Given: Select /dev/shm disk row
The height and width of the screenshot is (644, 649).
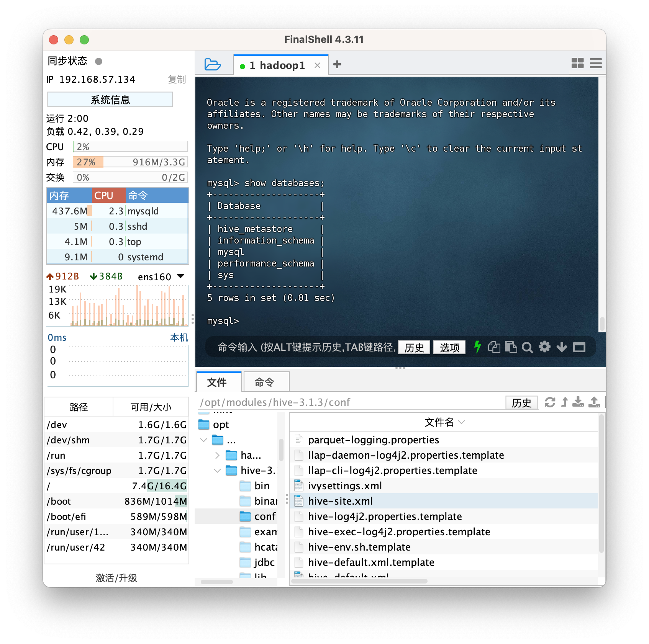Looking at the screenshot, I should [x=117, y=440].
